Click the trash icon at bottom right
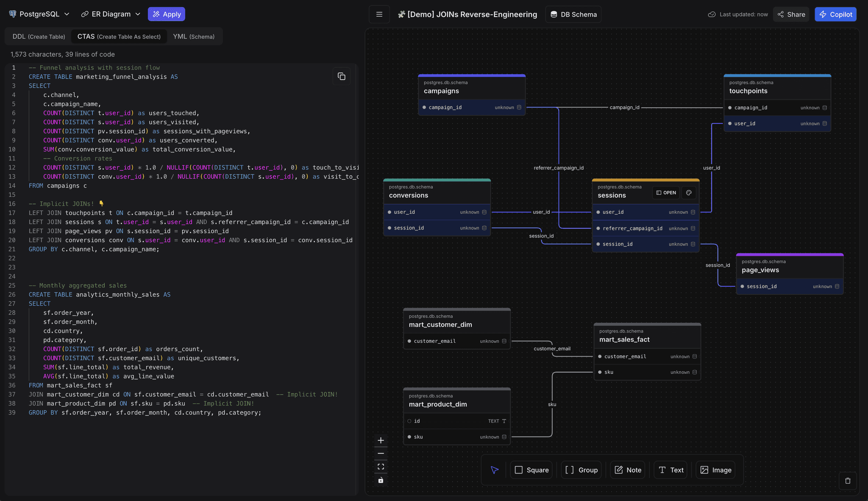 [x=848, y=481]
